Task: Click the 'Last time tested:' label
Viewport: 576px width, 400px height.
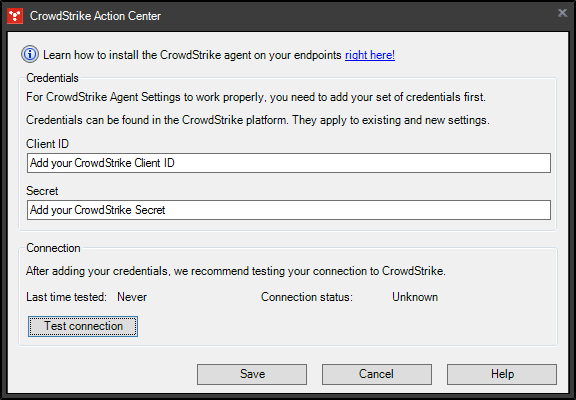Action: [x=66, y=297]
